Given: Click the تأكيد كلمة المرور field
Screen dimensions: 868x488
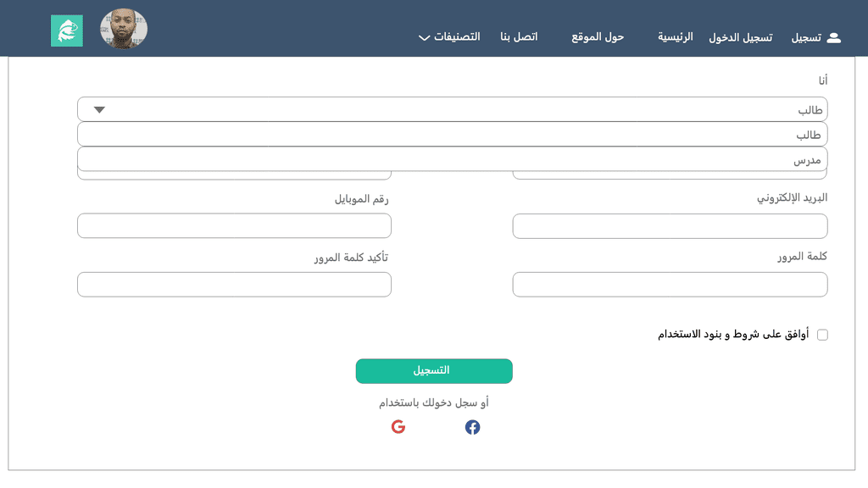Looking at the screenshot, I should point(234,285).
